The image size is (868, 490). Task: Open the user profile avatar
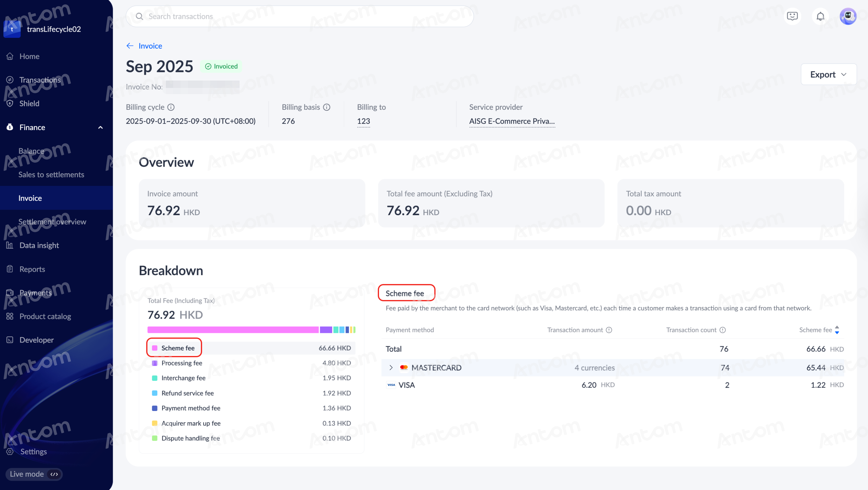coord(848,16)
